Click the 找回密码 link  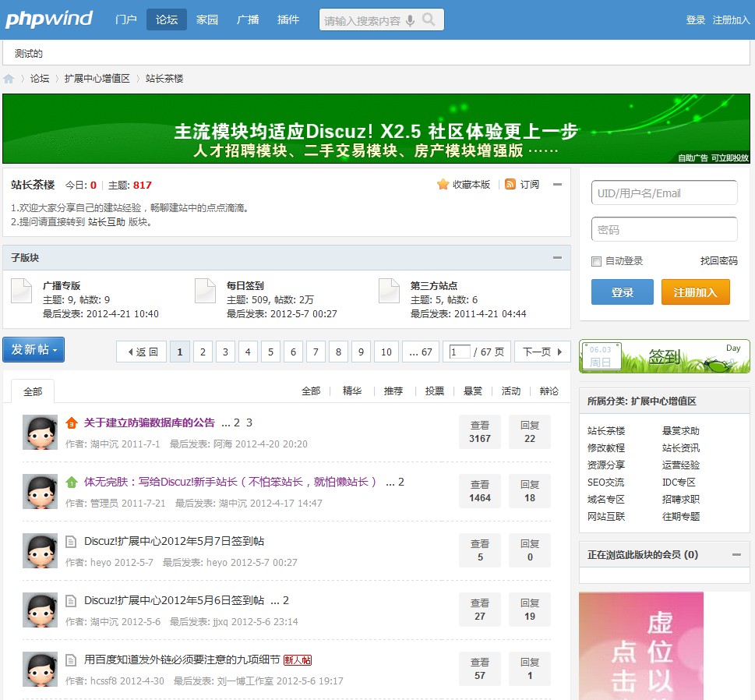point(719,260)
